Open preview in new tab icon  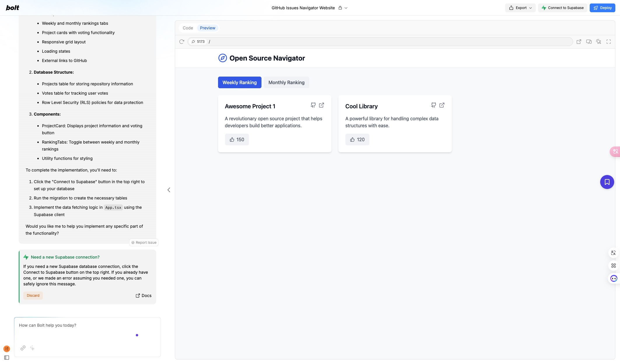point(579,42)
